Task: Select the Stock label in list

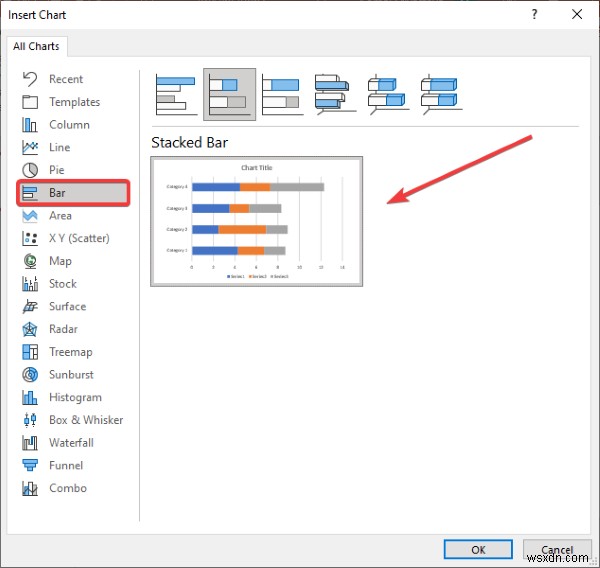Action: (63, 284)
